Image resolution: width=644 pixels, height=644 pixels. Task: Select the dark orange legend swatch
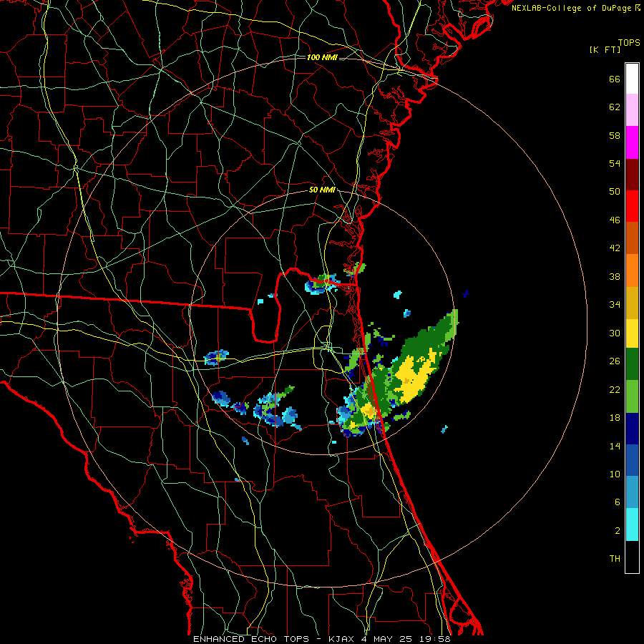click(x=632, y=238)
